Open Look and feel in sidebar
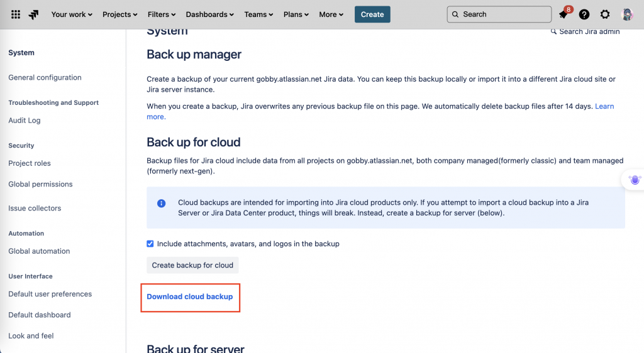 pyautogui.click(x=31, y=336)
